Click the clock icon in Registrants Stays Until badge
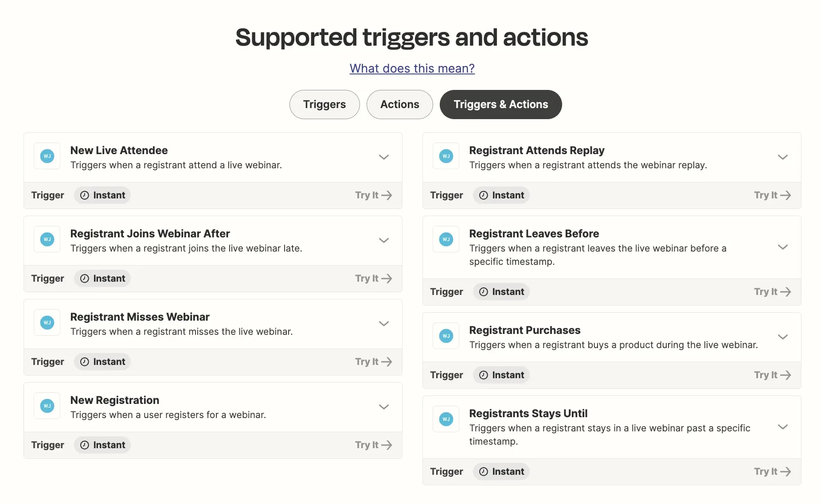Screen dimensions: 821x504 click(x=483, y=471)
